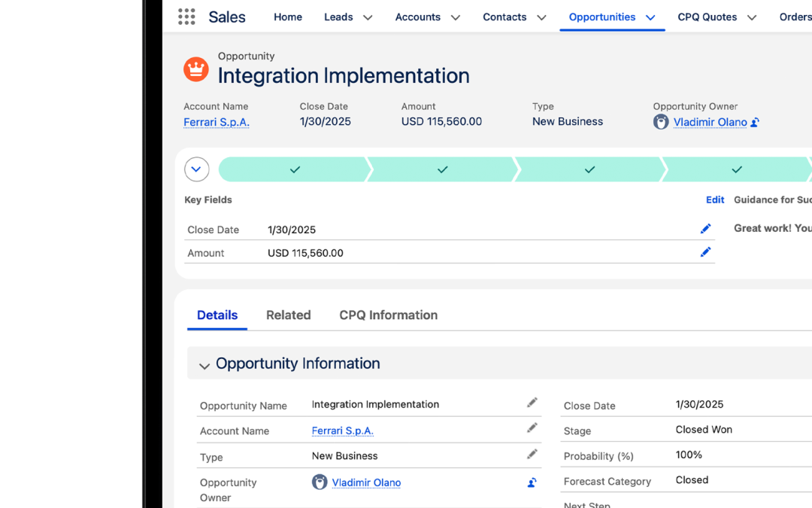This screenshot has width=812, height=508.
Task: Collapse the Opportunity Information section
Action: click(x=204, y=366)
